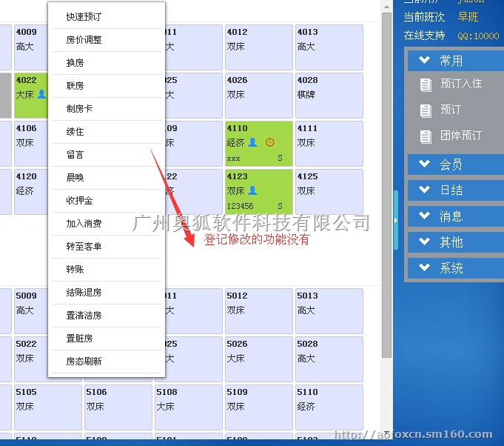Open 团体预订 in the sidebar
This screenshot has height=446, width=504.
[461, 136]
